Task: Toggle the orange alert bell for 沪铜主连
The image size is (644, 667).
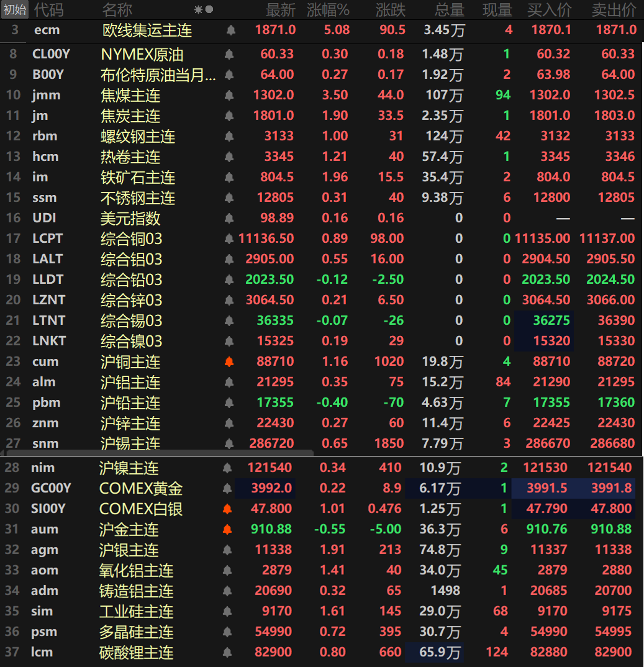Action: pyautogui.click(x=229, y=361)
